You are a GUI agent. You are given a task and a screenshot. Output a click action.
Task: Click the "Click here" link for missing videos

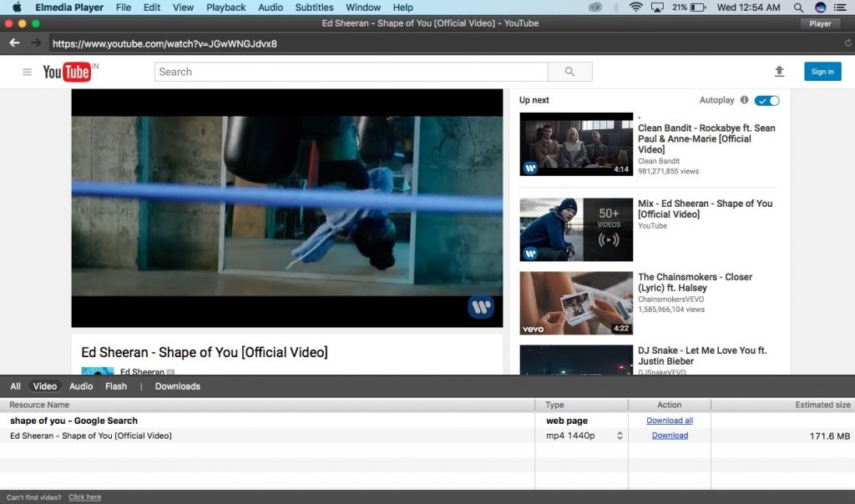click(x=84, y=496)
